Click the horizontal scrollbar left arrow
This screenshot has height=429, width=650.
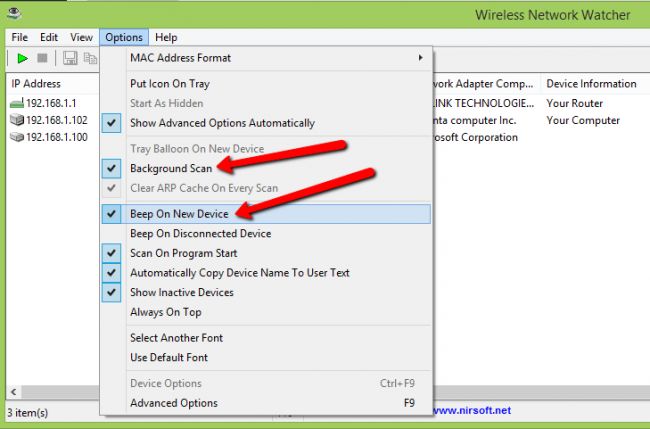click(x=14, y=392)
